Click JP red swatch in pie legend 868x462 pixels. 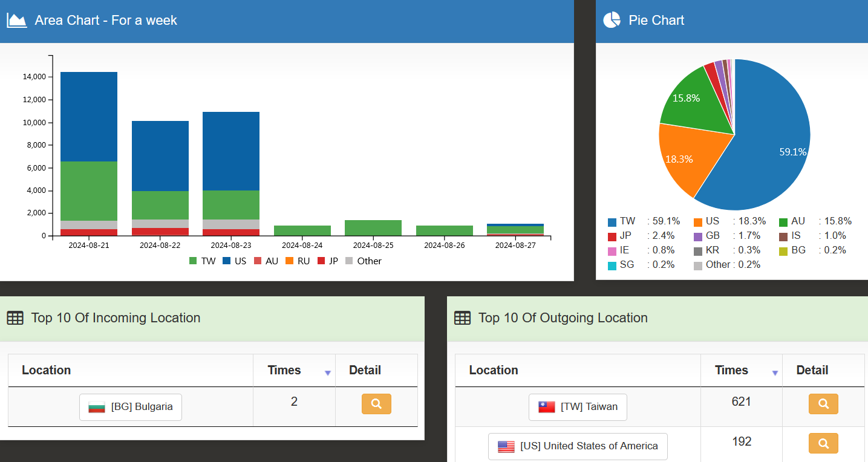pos(612,236)
